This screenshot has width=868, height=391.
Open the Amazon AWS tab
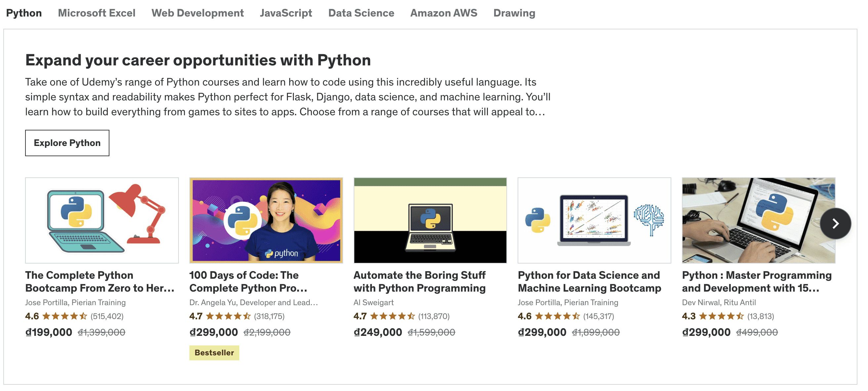(444, 13)
